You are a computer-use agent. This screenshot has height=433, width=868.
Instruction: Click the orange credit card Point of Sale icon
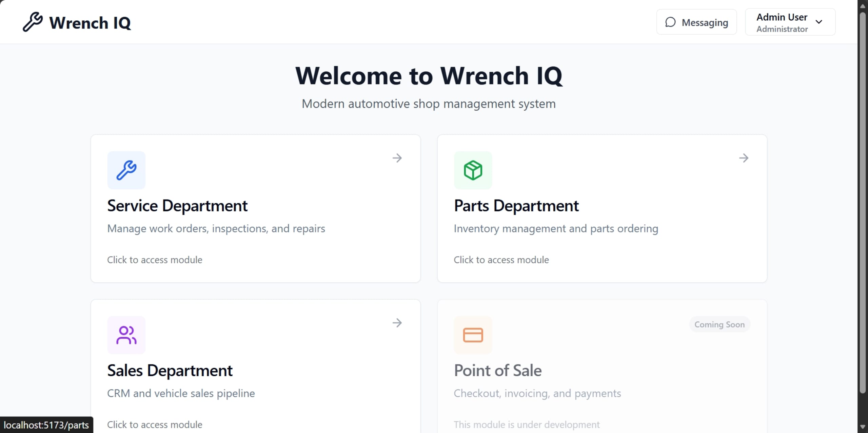tap(473, 335)
